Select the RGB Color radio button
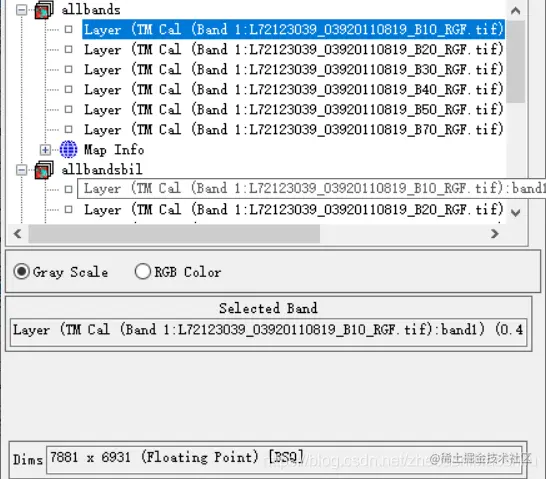The height and width of the screenshot is (479, 546). point(143,272)
